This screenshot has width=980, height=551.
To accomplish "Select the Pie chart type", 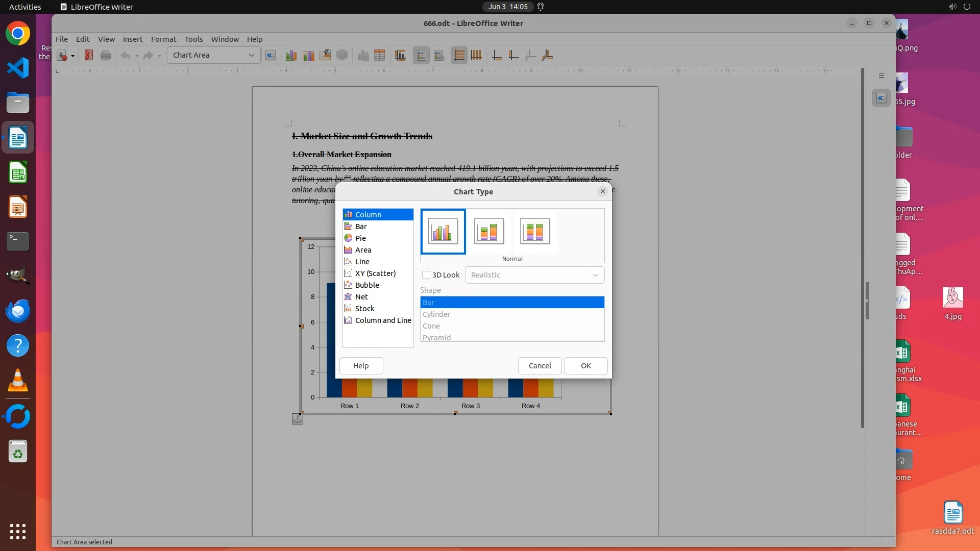I will point(360,238).
